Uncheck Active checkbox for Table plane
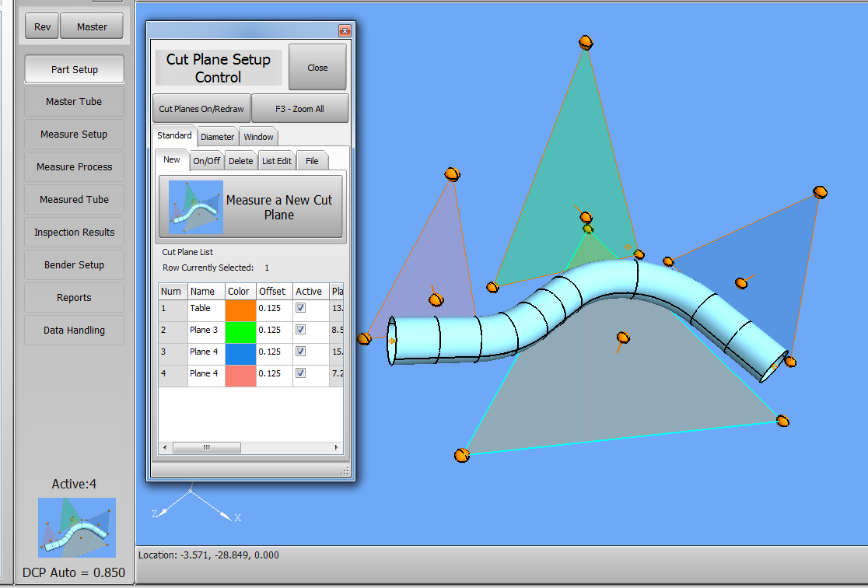 click(x=301, y=308)
